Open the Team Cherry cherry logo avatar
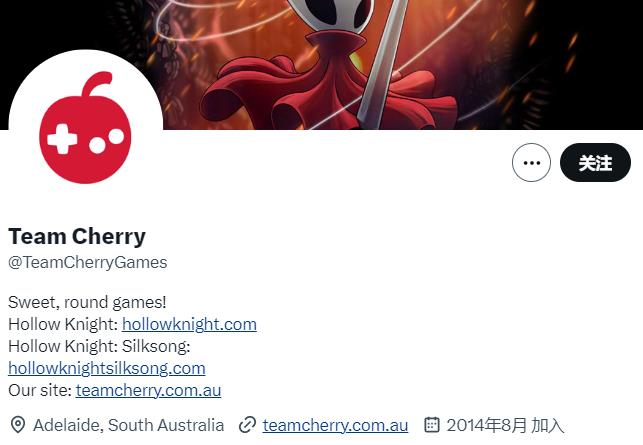This screenshot has height=445, width=643. pyautogui.click(x=86, y=127)
